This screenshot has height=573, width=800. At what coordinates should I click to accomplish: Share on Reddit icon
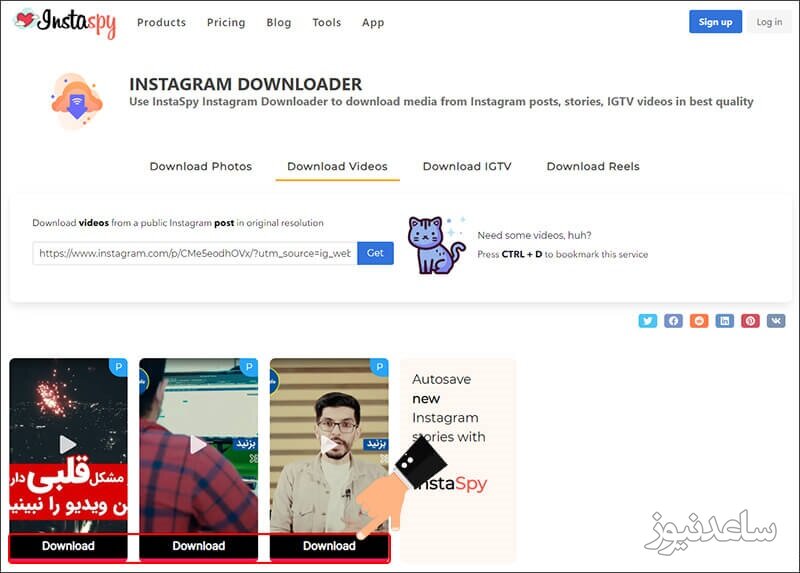click(x=699, y=320)
